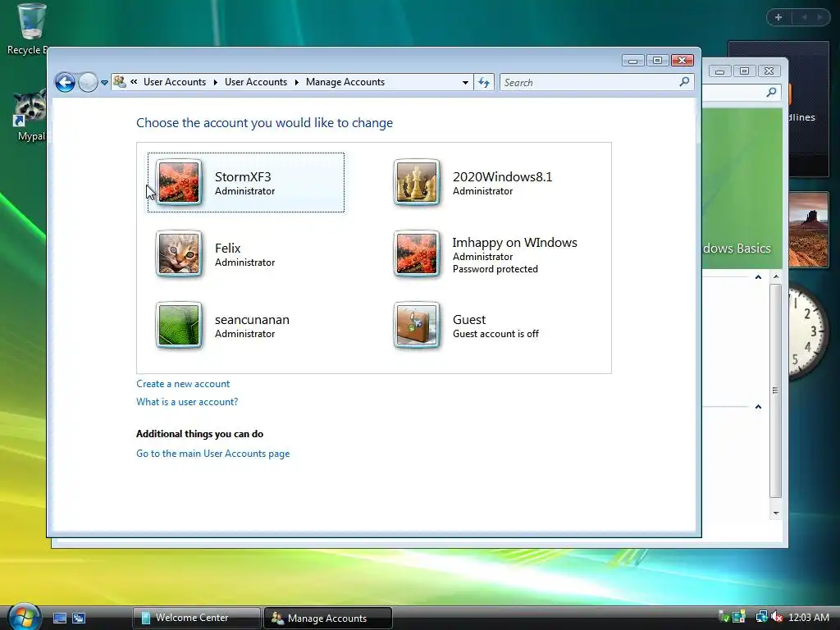Click the Password protected label
840x630 pixels.
[495, 269]
